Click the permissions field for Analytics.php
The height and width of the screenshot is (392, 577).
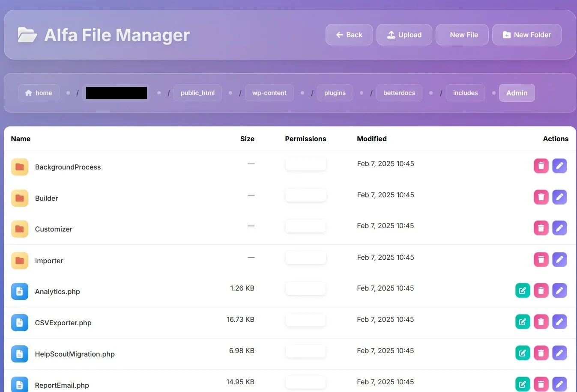305,288
